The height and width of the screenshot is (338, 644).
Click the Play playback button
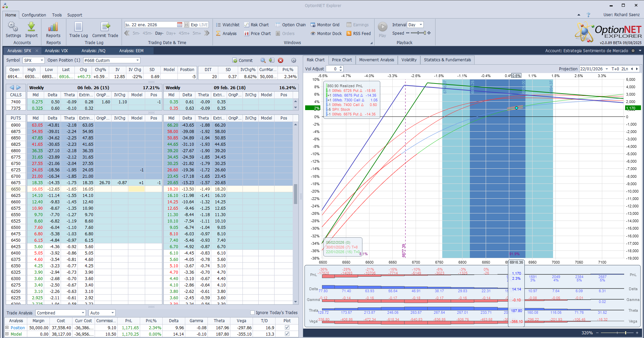382,27
